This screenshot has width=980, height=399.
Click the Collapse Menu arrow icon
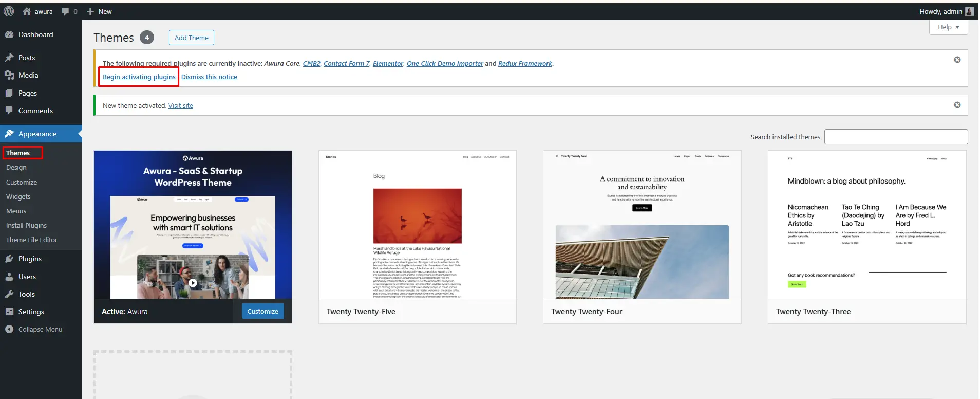[x=9, y=329]
